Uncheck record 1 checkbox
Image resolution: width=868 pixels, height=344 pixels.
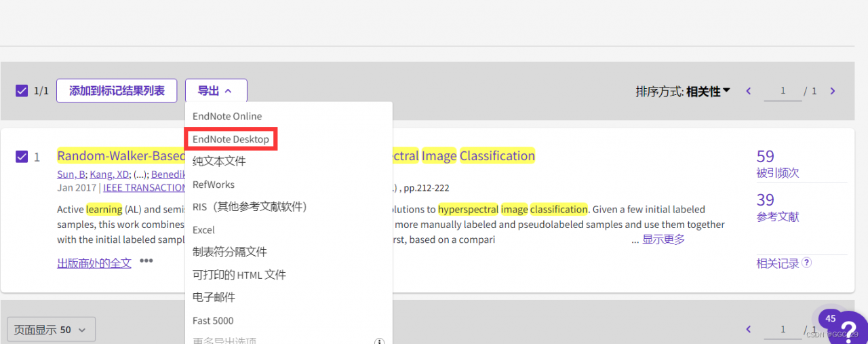[x=22, y=157]
